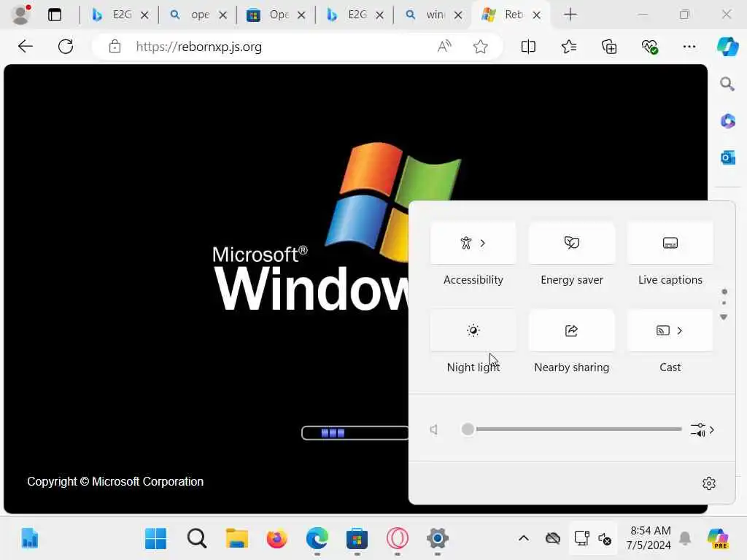Expand the Accessibility options chevron
This screenshot has height=560, width=747.
pos(483,243)
